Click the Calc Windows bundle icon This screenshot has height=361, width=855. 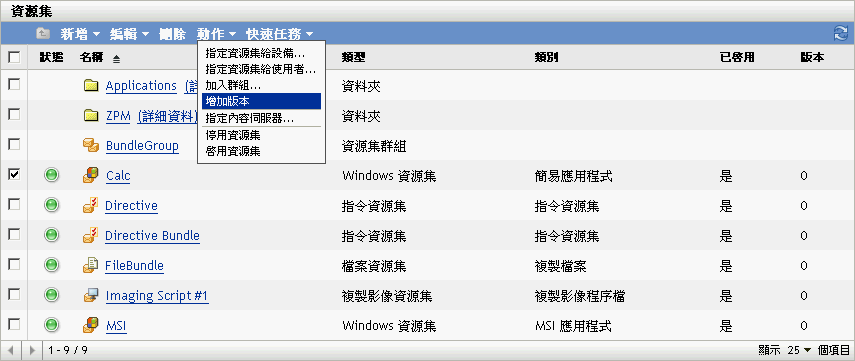tap(91, 175)
